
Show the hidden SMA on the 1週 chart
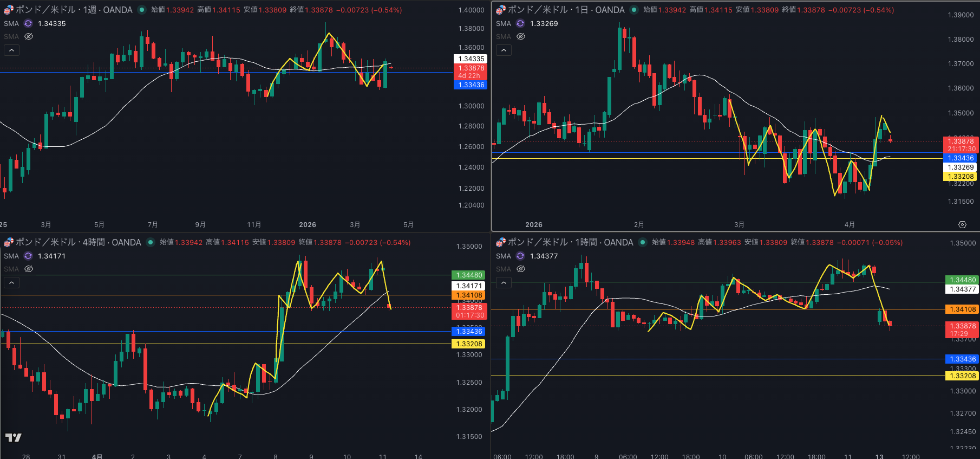(29, 36)
